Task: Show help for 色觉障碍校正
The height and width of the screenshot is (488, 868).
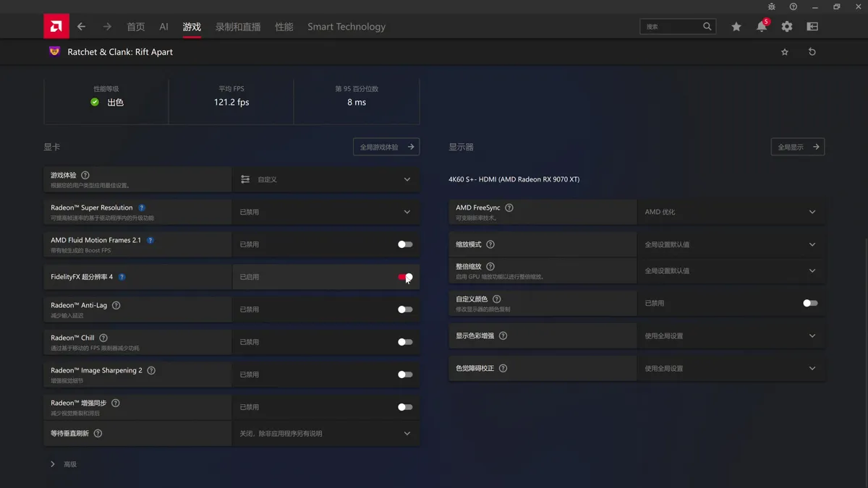Action: [503, 368]
